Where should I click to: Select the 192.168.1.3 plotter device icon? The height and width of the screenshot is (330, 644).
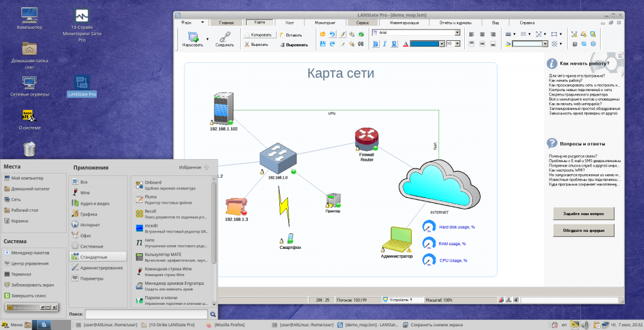click(x=236, y=207)
